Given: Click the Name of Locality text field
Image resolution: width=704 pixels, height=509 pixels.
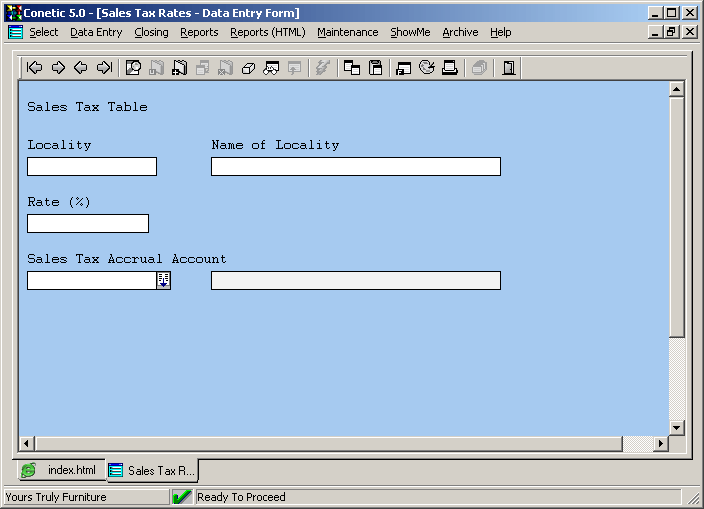Looking at the screenshot, I should click(355, 167).
